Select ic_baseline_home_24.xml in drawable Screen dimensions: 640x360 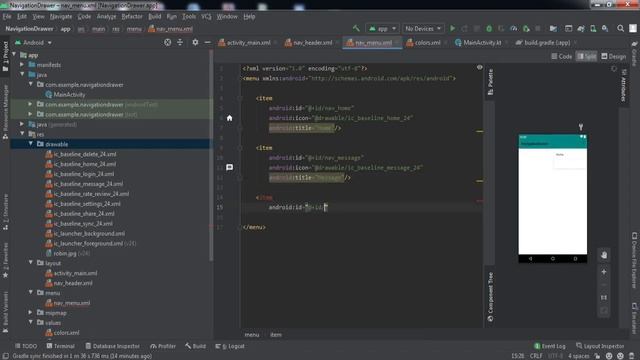coord(85,164)
